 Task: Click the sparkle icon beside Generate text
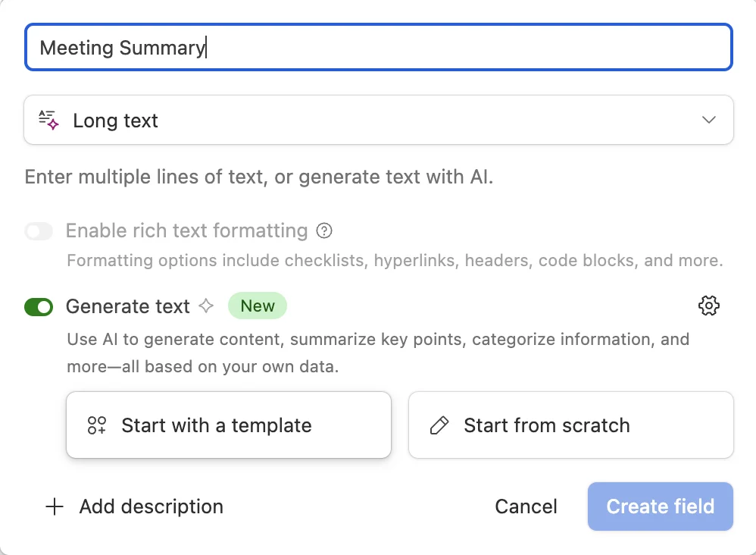tap(206, 306)
